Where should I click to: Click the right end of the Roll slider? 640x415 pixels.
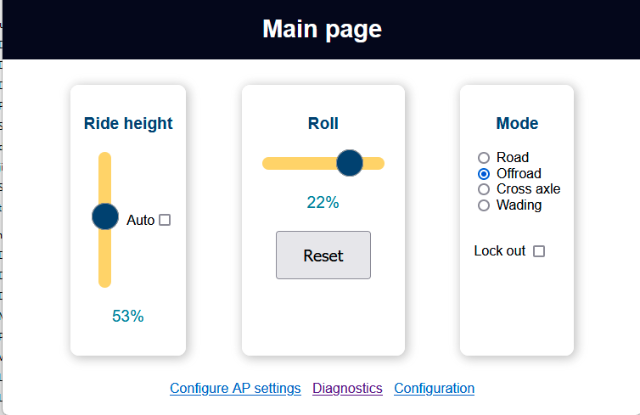coord(378,163)
